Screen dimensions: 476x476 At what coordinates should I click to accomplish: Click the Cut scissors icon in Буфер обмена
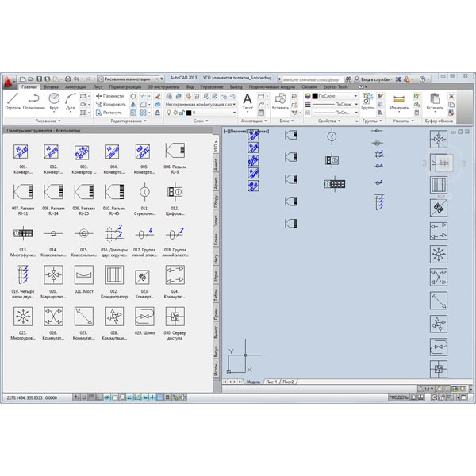(x=451, y=96)
